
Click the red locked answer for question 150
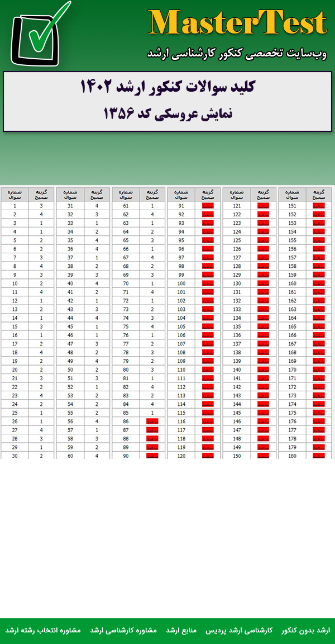(263, 456)
